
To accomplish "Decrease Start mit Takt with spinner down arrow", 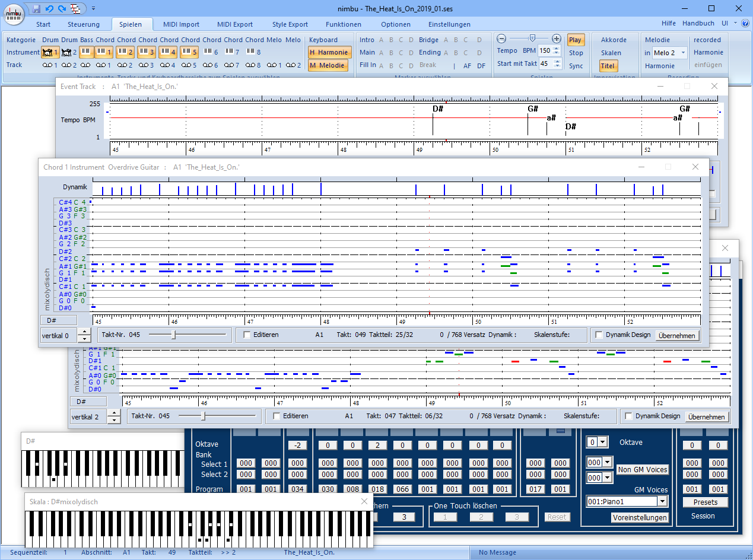I will click(556, 66).
